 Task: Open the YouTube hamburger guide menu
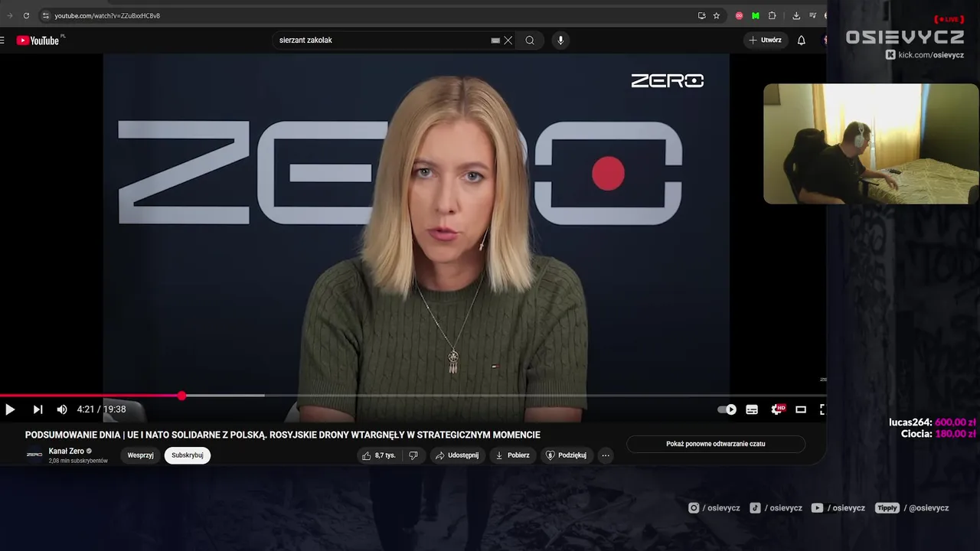2,41
